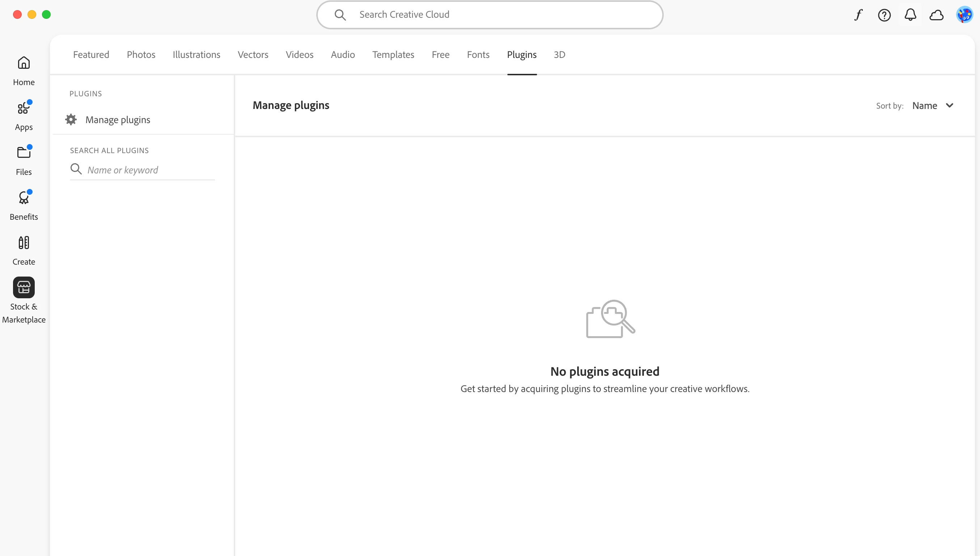Viewport: 980px width, 556px height.
Task: Focus the Search Creative Cloud box
Action: click(496, 15)
